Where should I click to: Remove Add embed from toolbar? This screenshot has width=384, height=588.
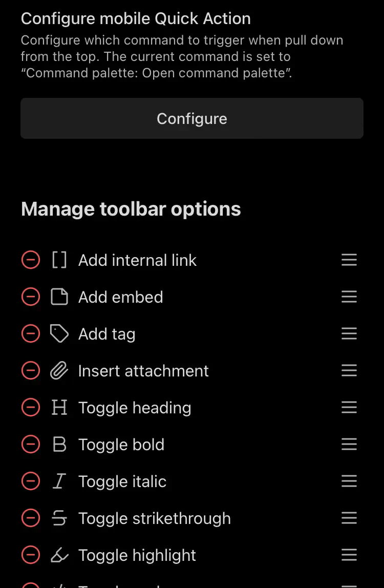pos(31,297)
